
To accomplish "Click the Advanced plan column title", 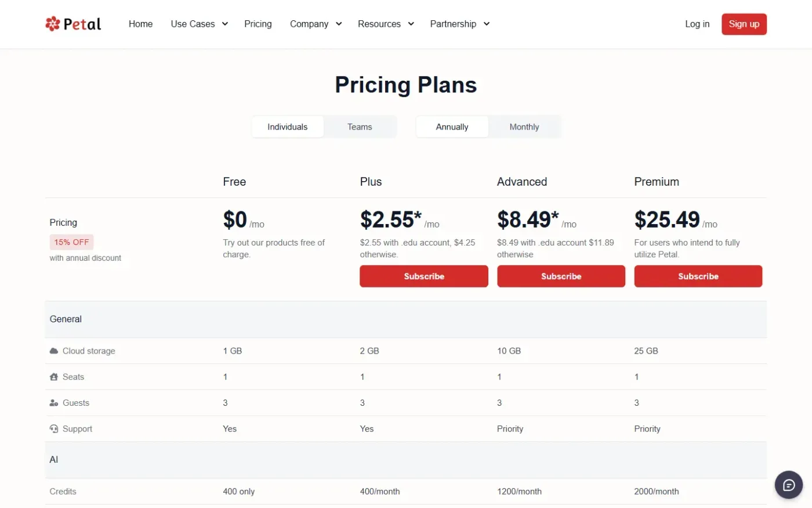I will pos(522,182).
